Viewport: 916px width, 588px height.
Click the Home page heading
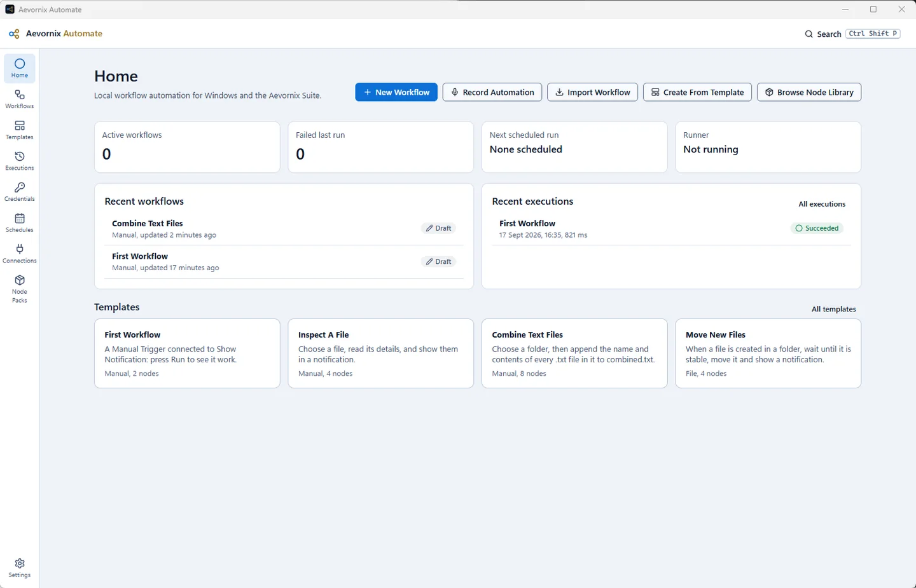click(x=116, y=76)
